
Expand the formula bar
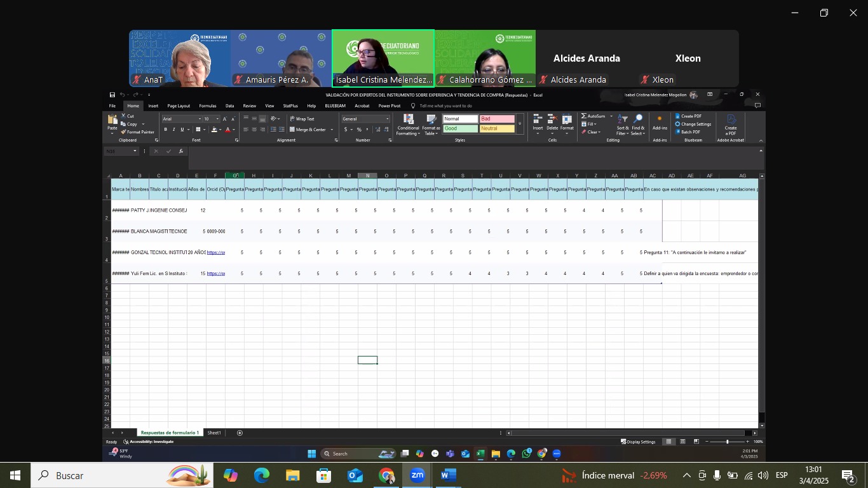click(761, 151)
